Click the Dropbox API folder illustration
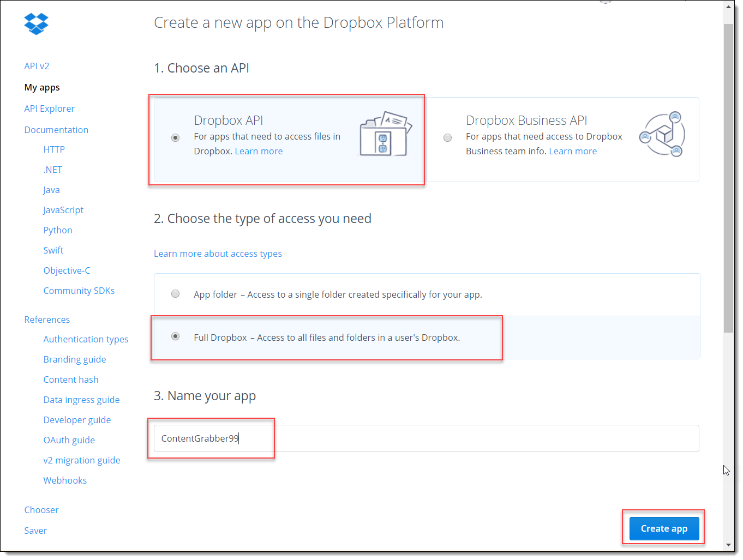The image size is (743, 560). tap(385, 134)
